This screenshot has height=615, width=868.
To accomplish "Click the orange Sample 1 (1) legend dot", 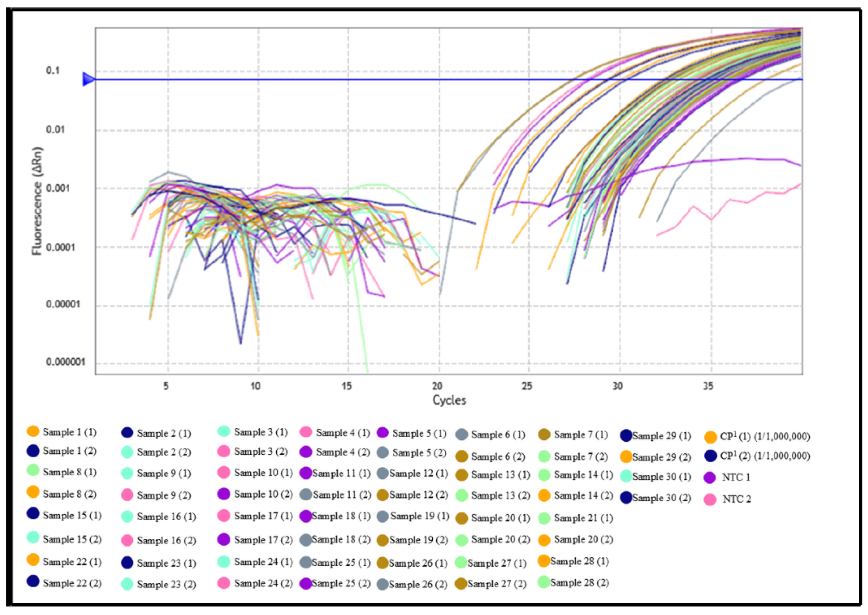I will click(x=33, y=431).
